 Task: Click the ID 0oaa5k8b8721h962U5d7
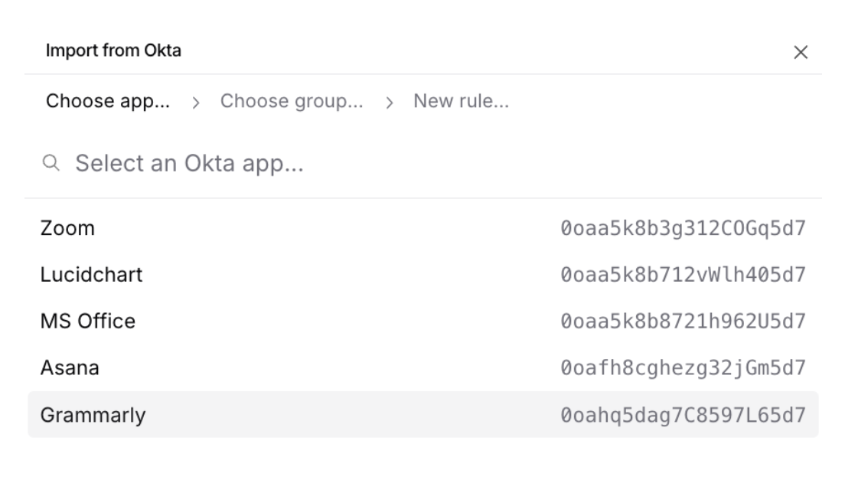(x=683, y=322)
